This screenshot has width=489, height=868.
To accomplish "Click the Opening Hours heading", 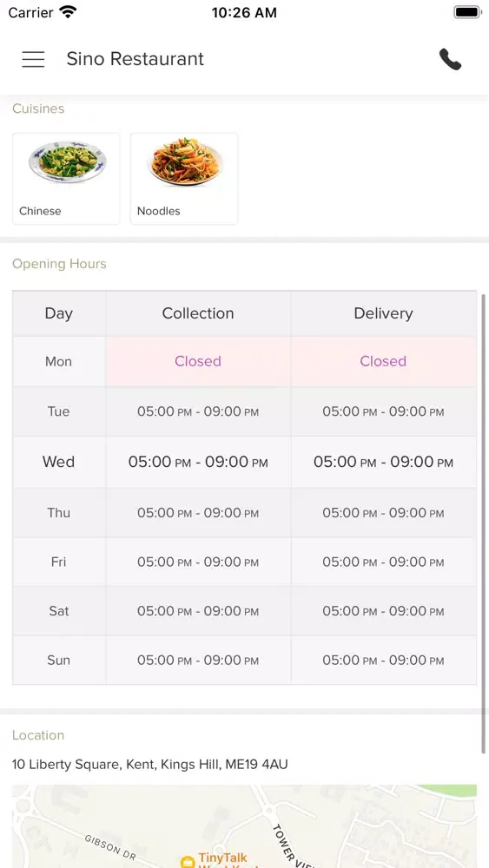I will point(59,264).
